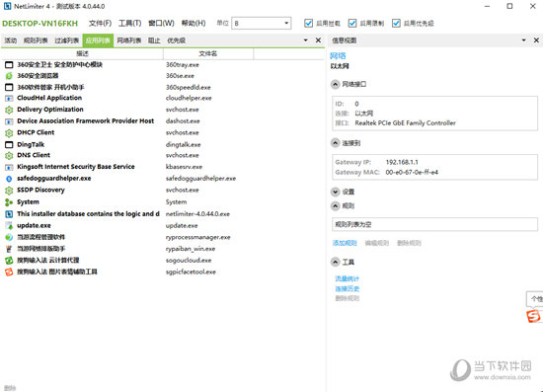
Task: Click the 192.168.1.1 gateway IP value
Action: point(402,162)
